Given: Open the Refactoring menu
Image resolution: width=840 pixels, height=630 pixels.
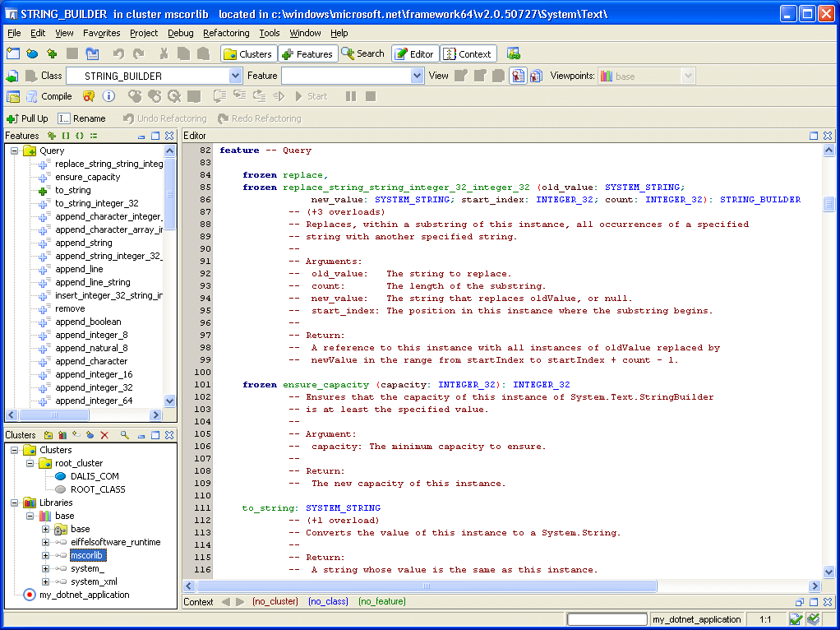Looking at the screenshot, I should point(226,33).
